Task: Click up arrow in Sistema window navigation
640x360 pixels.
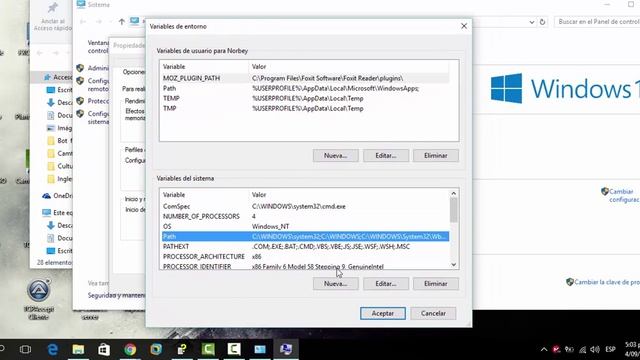Action: [122, 22]
